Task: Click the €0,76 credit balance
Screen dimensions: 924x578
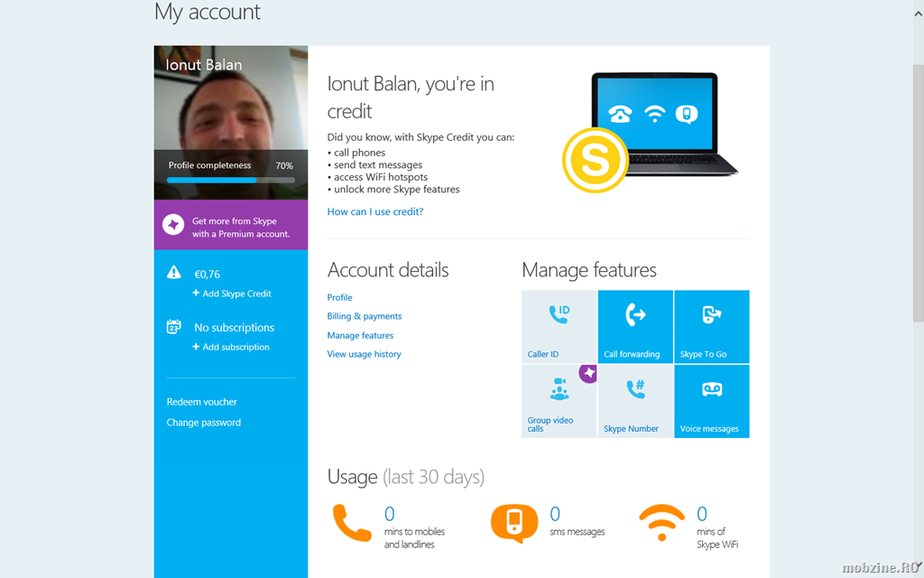Action: coord(208,275)
